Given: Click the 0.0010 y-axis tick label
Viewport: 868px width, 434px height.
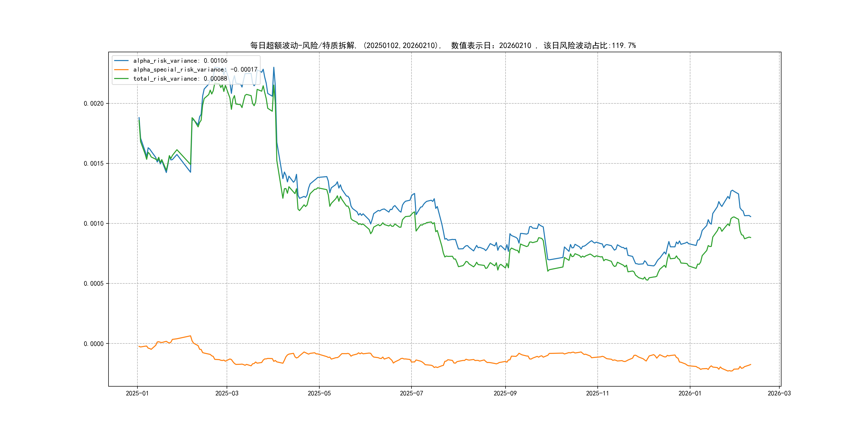Looking at the screenshot, I should point(94,223).
